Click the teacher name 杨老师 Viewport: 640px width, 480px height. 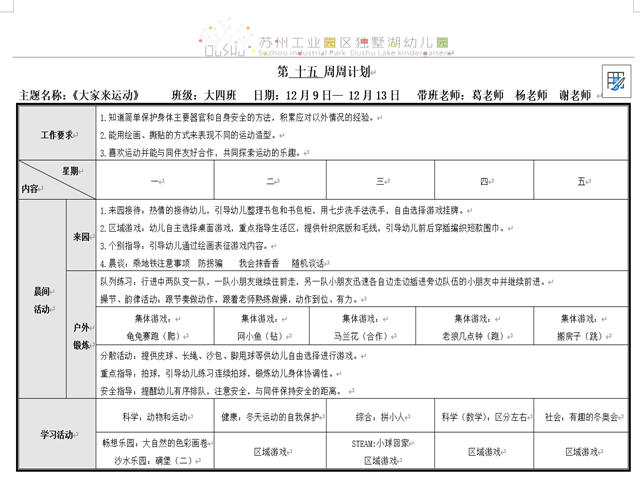[x=531, y=95]
